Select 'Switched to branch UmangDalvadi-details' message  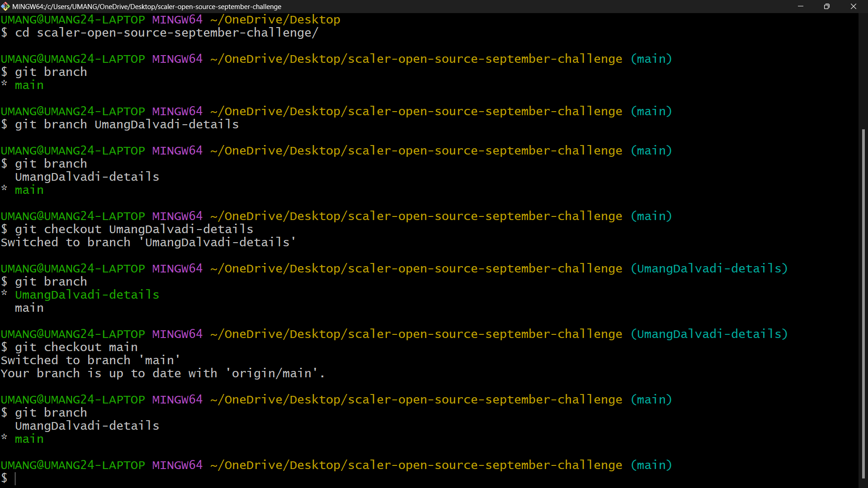[148, 242]
